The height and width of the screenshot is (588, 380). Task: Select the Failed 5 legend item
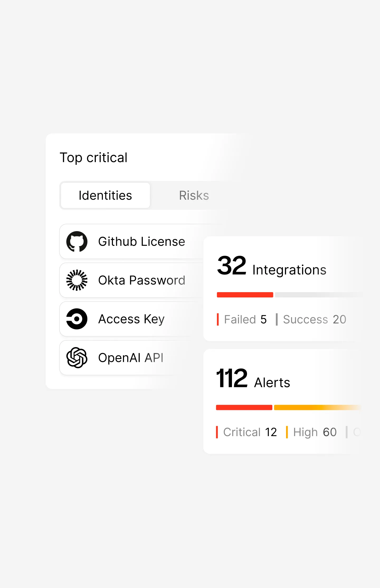(x=245, y=319)
